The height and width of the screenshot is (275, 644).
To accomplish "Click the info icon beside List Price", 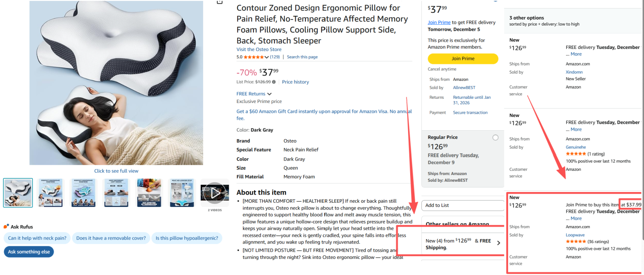I will tap(274, 82).
